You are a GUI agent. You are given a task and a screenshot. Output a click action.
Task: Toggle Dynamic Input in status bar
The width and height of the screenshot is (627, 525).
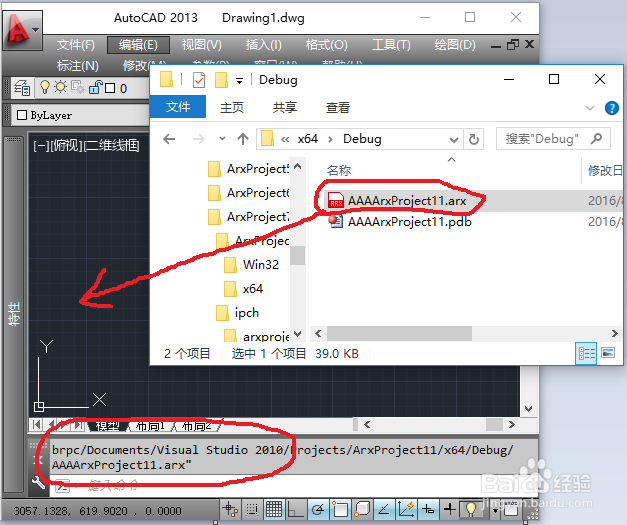coord(428,509)
